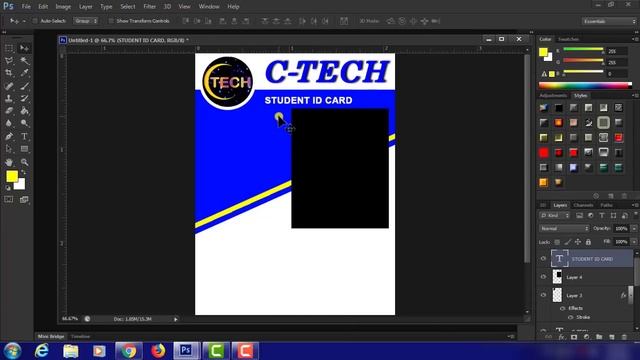Select the Brush tool
640x360 pixels.
(24, 86)
